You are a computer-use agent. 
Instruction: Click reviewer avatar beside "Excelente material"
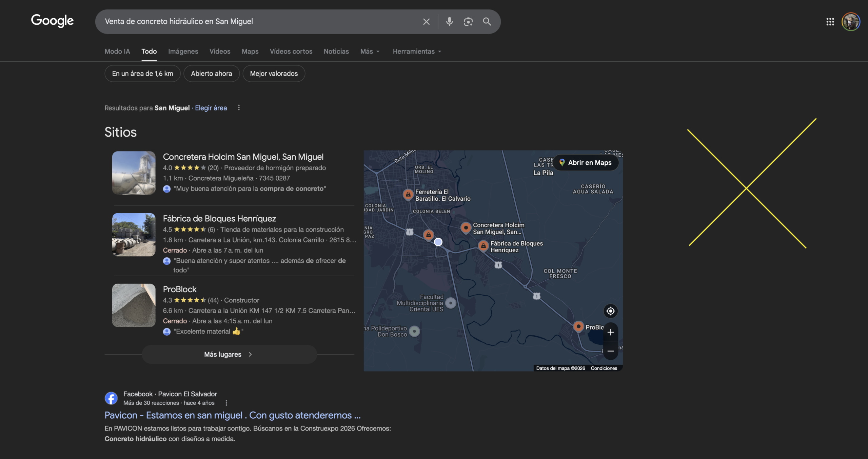(x=166, y=332)
